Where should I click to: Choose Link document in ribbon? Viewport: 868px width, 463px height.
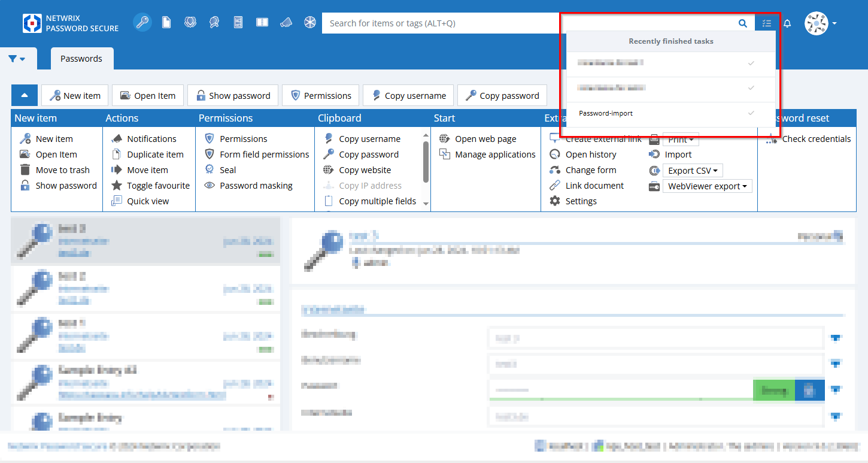tap(587, 186)
